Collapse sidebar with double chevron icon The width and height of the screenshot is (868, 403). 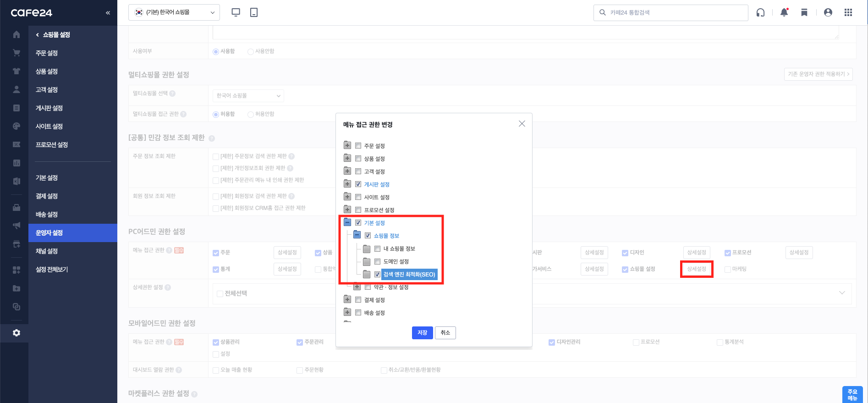(108, 12)
